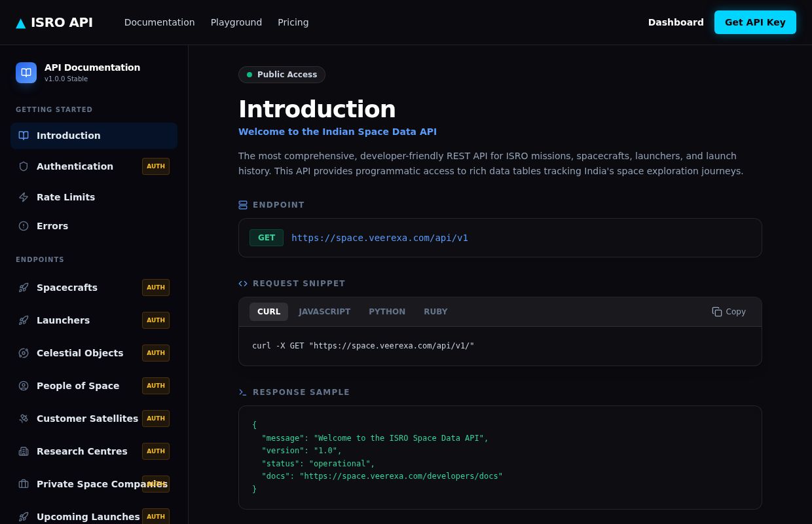Select the CURL snippet tab
Screen dimensions: 812x524
click(268, 312)
